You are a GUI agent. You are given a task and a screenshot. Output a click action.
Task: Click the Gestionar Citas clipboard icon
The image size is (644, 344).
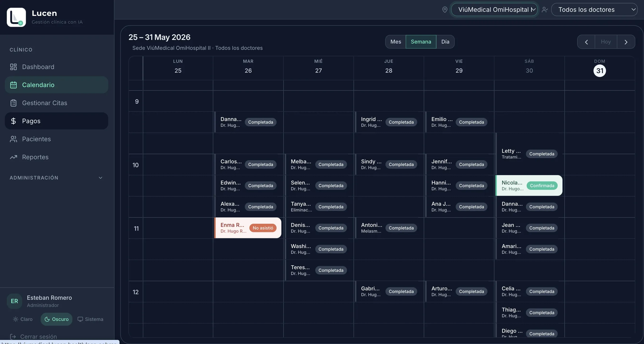coord(13,103)
